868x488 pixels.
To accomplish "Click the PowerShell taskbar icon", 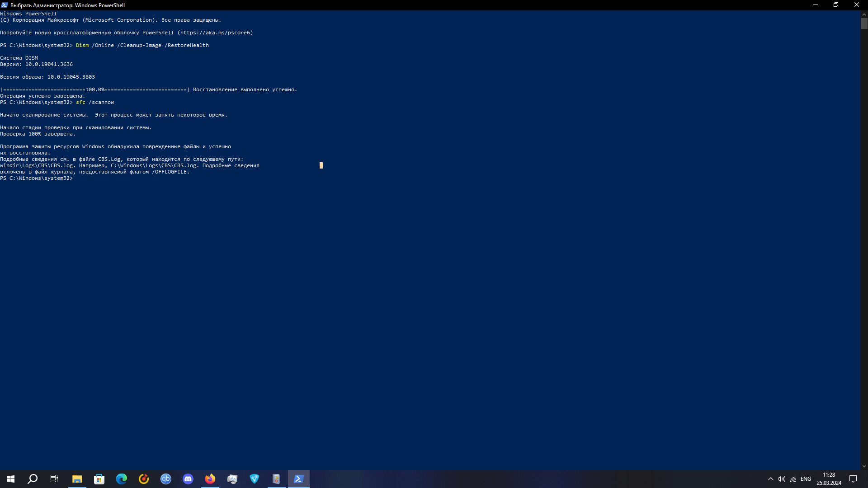I will click(x=298, y=479).
